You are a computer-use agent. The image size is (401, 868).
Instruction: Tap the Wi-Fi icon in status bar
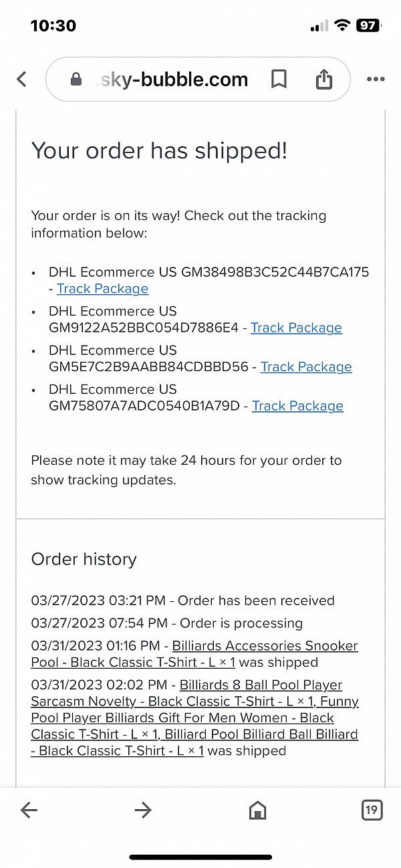pyautogui.click(x=343, y=25)
